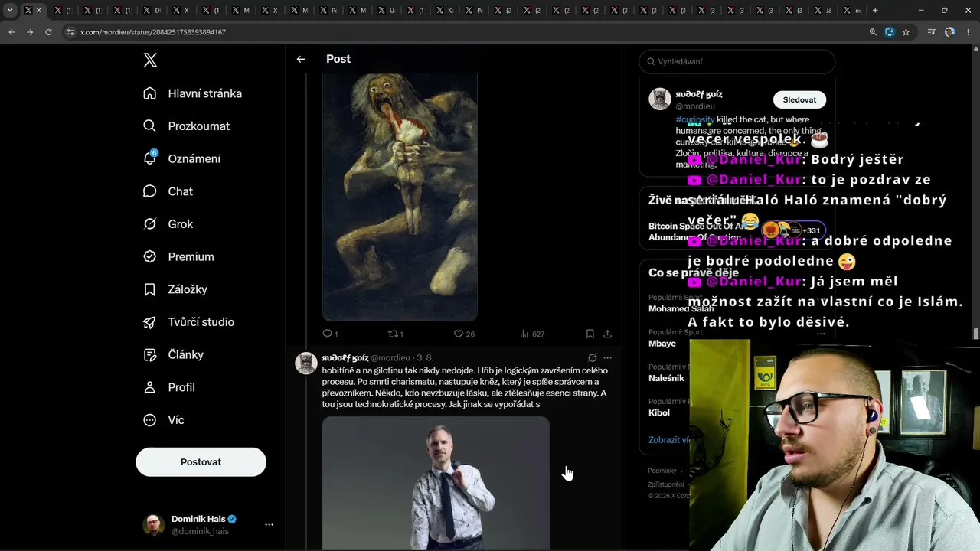Bookmark this page with star icon
The height and width of the screenshot is (551, 980).
[906, 32]
